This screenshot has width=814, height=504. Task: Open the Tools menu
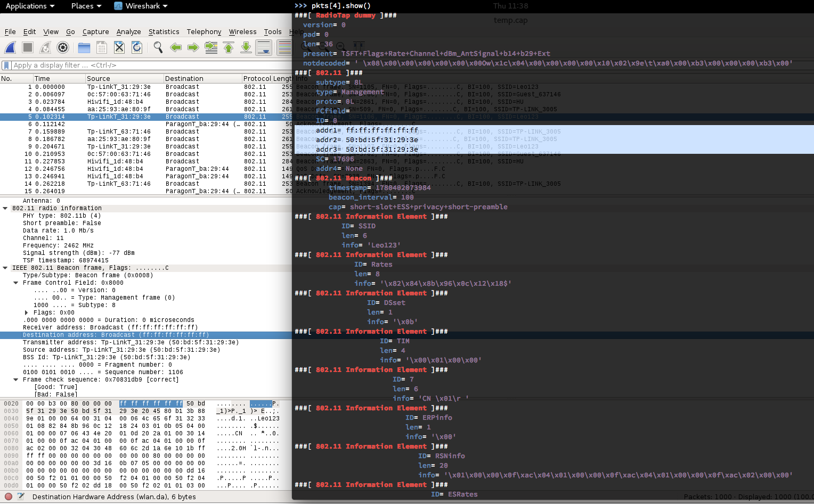(273, 32)
